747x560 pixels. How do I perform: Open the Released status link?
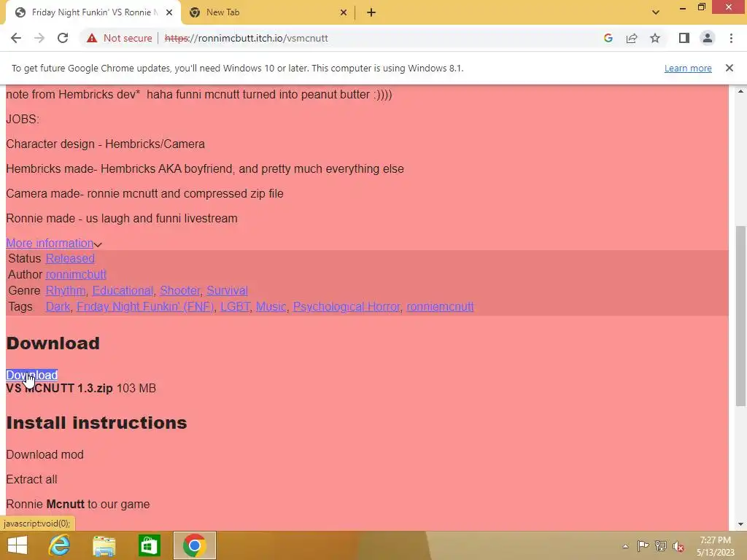click(x=70, y=259)
